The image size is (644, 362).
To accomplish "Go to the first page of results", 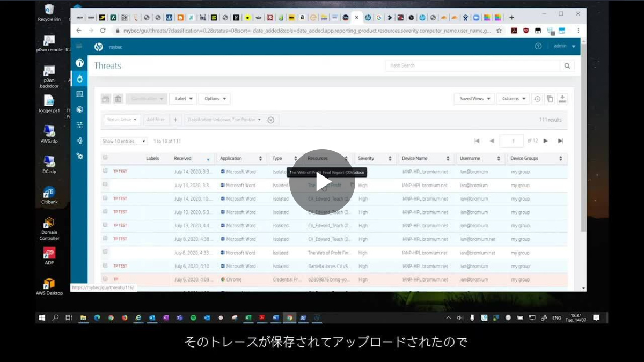I will (477, 141).
